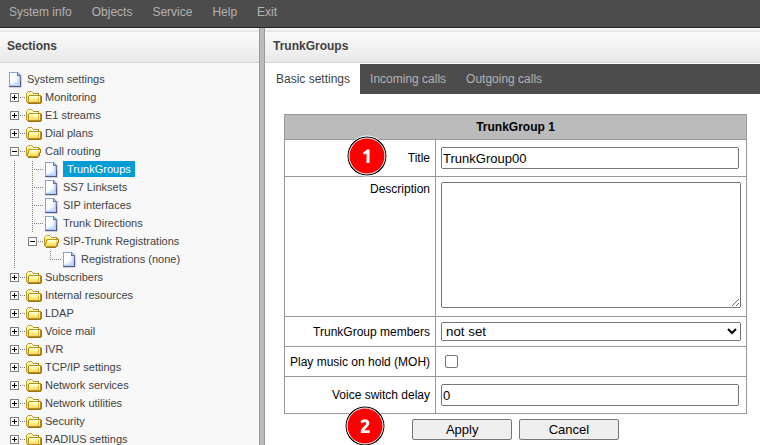This screenshot has width=760, height=445.
Task: Select System settings label in the tree
Action: [66, 79]
